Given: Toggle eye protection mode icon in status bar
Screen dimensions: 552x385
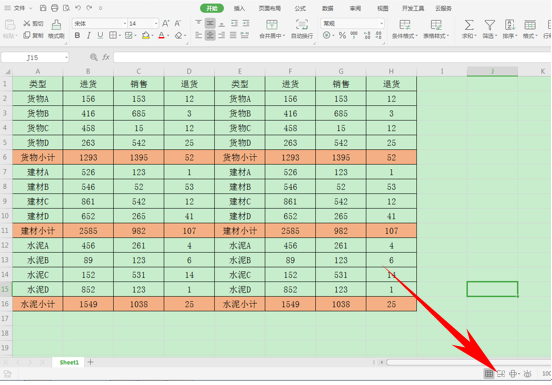Looking at the screenshot, I should coord(527,374).
